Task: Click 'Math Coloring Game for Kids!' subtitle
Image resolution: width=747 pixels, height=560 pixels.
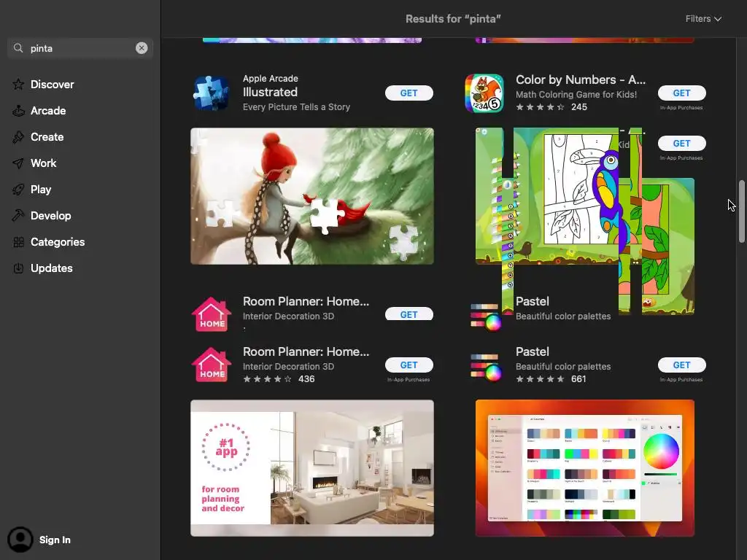Action: pyautogui.click(x=576, y=94)
